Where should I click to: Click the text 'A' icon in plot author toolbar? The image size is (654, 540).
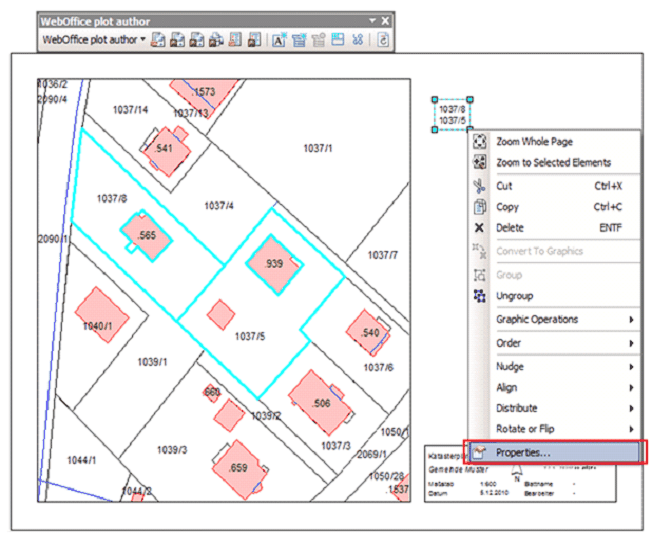(x=278, y=41)
